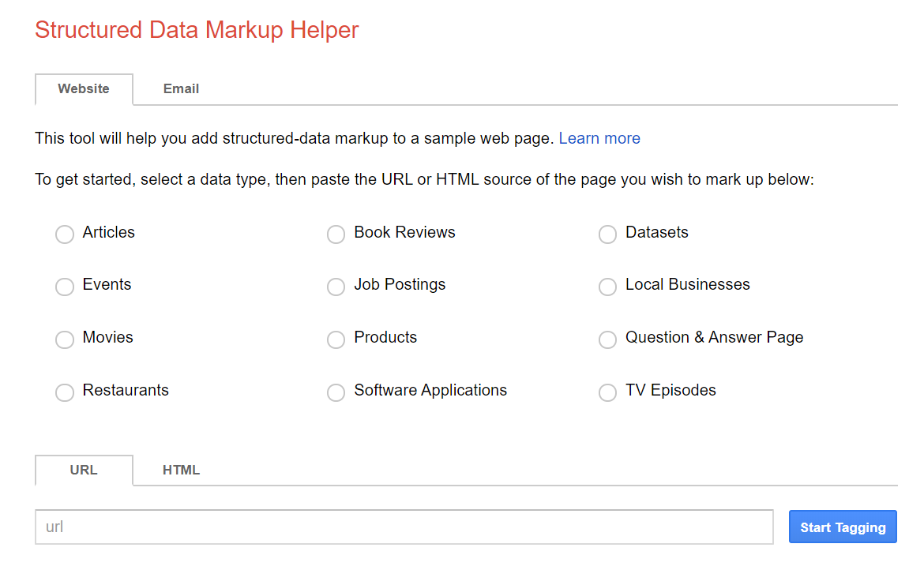Select Question & Answer Page option
This screenshot has height=585, width=924.
point(607,339)
